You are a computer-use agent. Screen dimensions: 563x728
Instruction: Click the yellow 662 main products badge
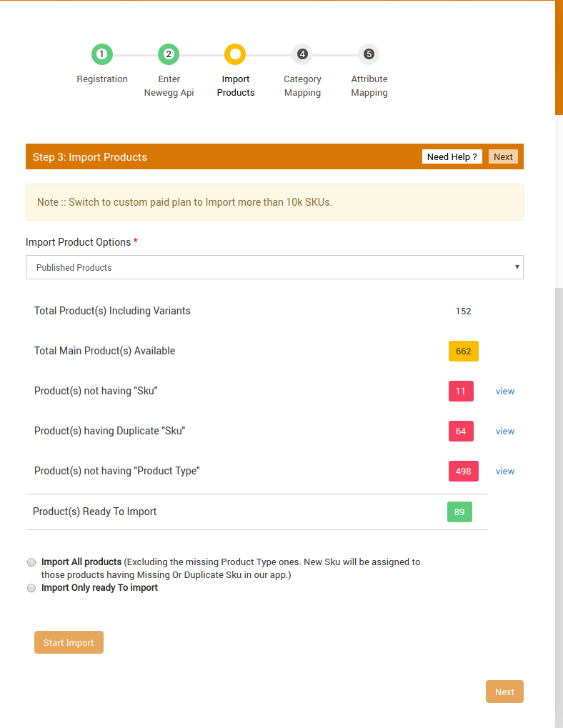[x=464, y=351]
